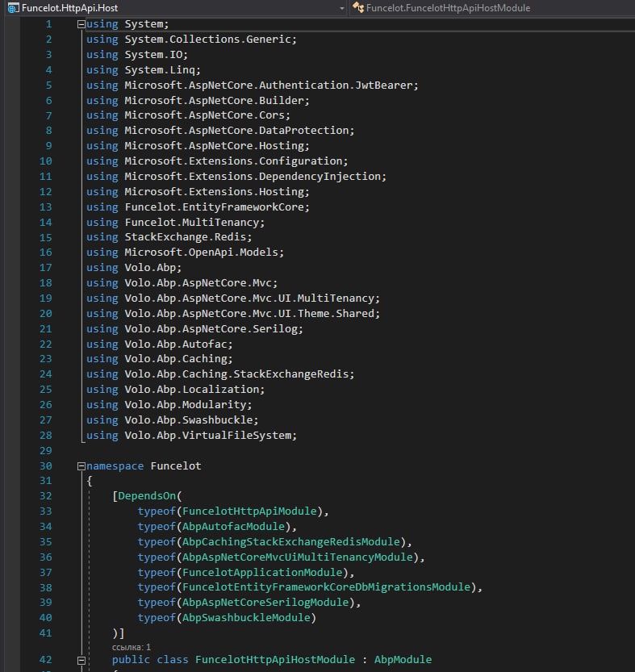Click 'Microsoft.Extensions.Hosting' on line 12

click(x=214, y=192)
